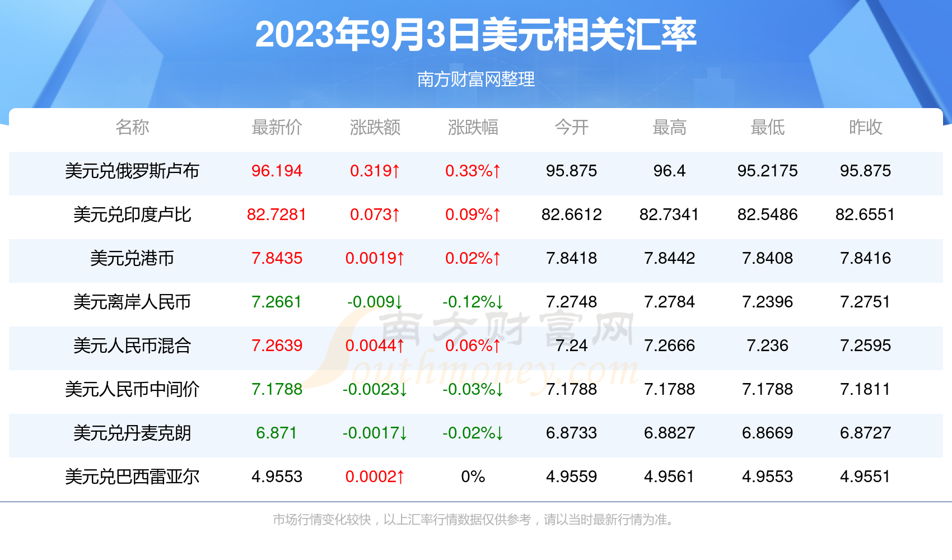This screenshot has width=952, height=560.
Task: Click change percent 0.09%↑
Action: [x=473, y=214]
